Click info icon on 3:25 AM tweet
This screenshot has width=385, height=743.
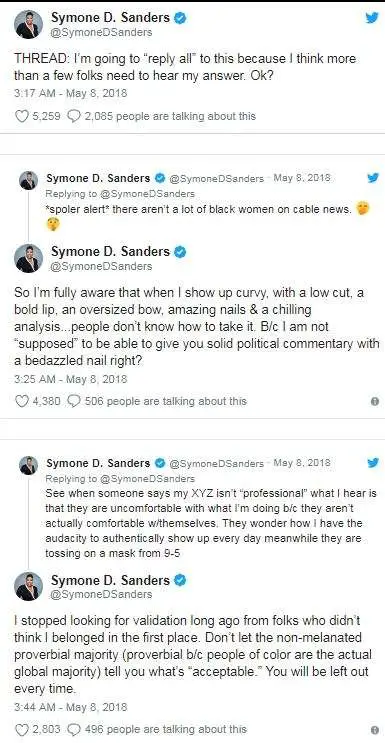(x=375, y=401)
